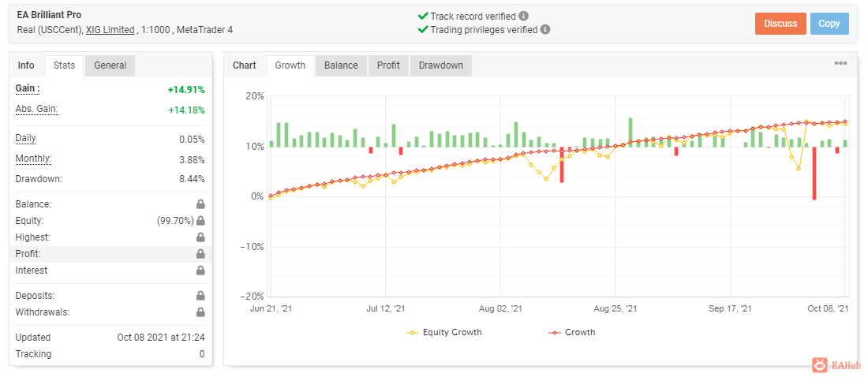Click the lock icon in the Interest row
The width and height of the screenshot is (868, 377).
(200, 271)
